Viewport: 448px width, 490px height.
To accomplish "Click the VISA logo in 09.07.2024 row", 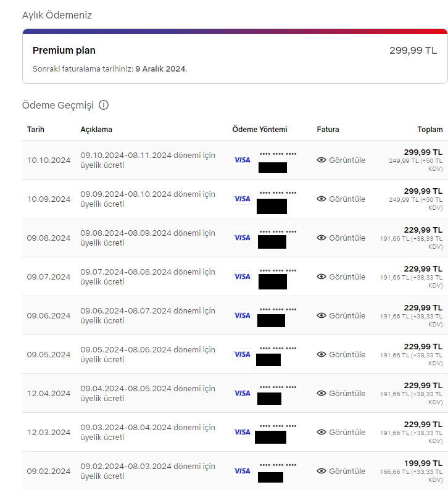I will 242,276.
